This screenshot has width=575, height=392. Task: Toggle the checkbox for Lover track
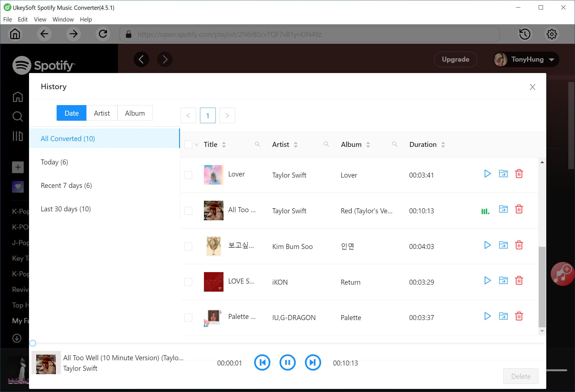point(189,175)
